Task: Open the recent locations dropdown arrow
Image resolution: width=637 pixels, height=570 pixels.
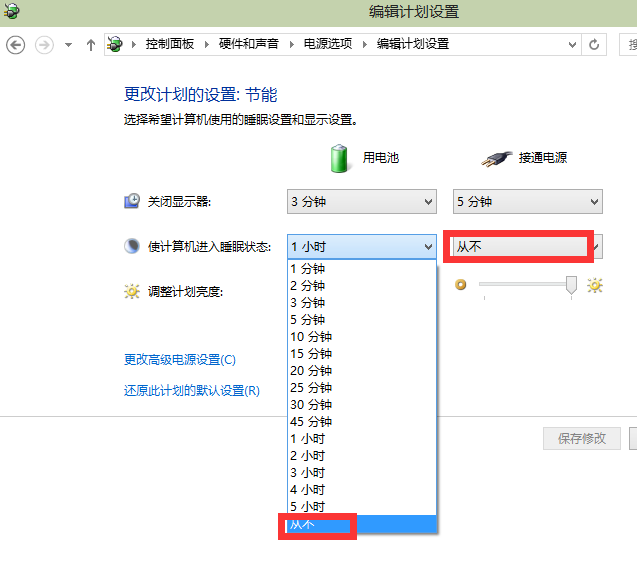Action: [68, 45]
